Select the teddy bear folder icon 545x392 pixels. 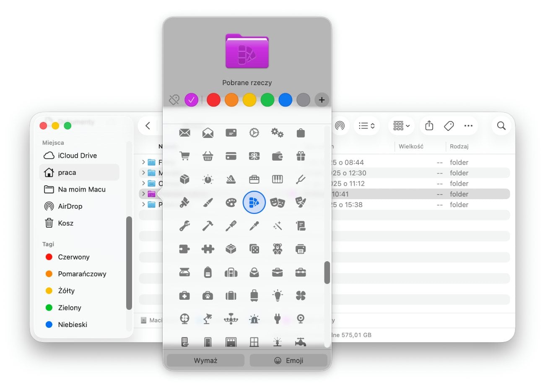(277, 249)
